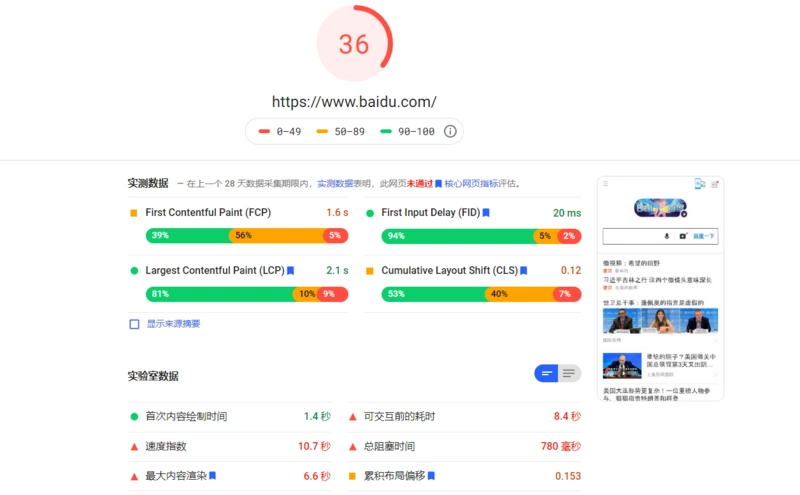Click the 累积布局偏移 value 0.153
The width and height of the screenshot is (800, 495).
click(x=568, y=476)
